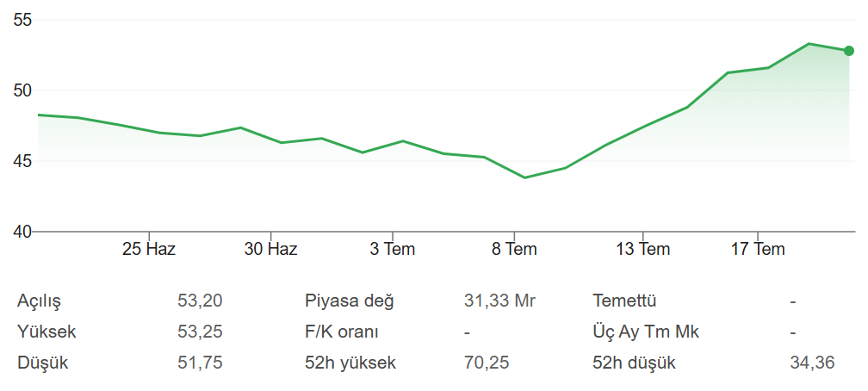The height and width of the screenshot is (391, 868).
Task: Select the 13 Tem date marker
Action: 643,249
